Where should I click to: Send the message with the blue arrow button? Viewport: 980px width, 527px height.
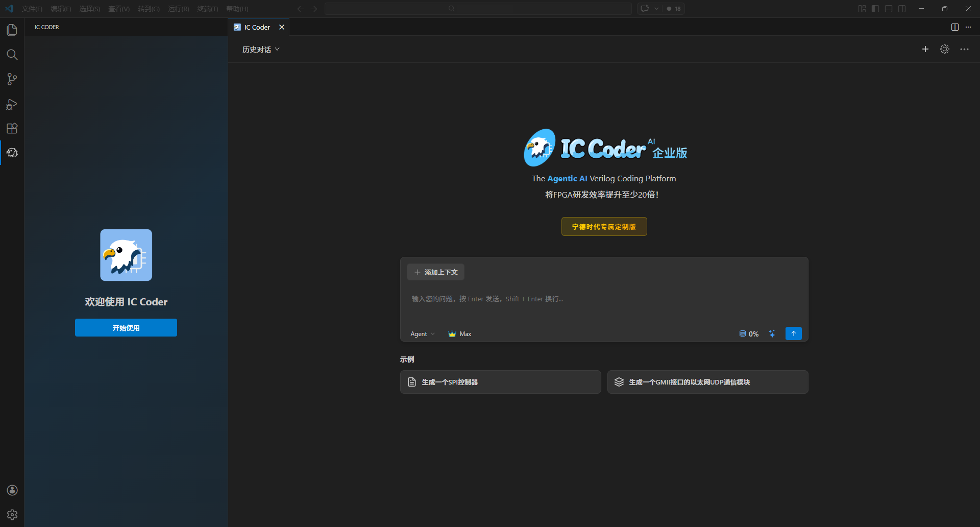click(x=793, y=333)
